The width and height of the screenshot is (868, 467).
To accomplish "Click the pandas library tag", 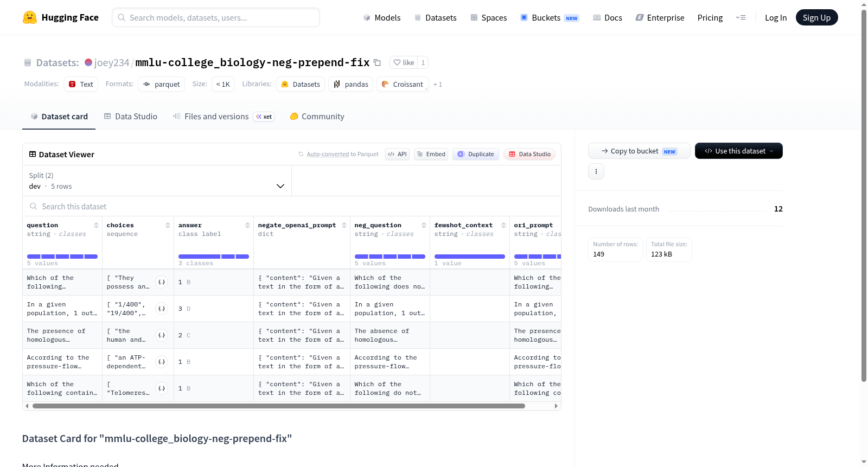I will [x=350, y=84].
